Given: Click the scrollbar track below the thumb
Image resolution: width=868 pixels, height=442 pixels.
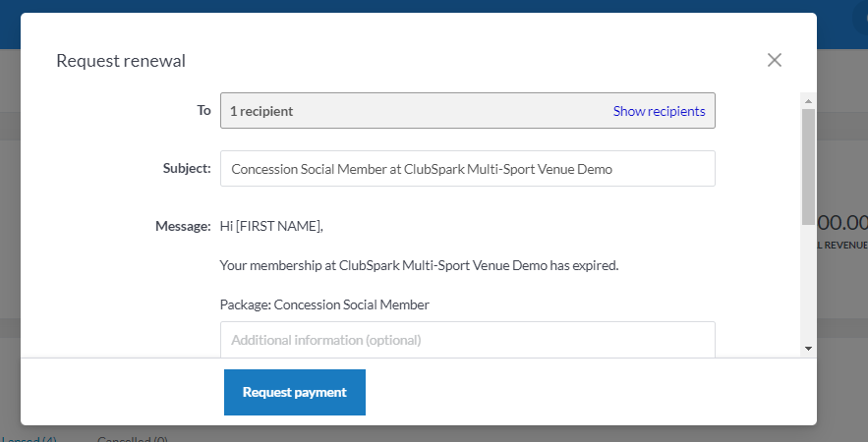Looking at the screenshot, I should click(x=808, y=285).
